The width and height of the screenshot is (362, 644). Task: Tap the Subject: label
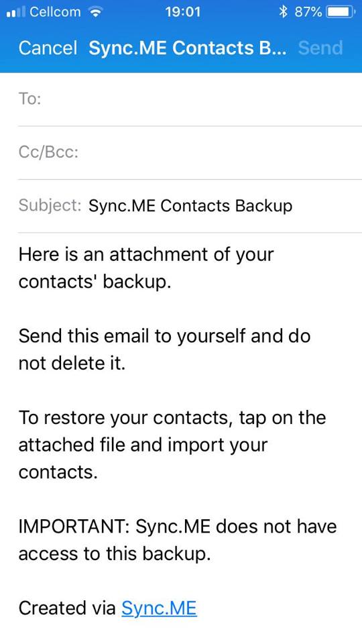point(50,205)
